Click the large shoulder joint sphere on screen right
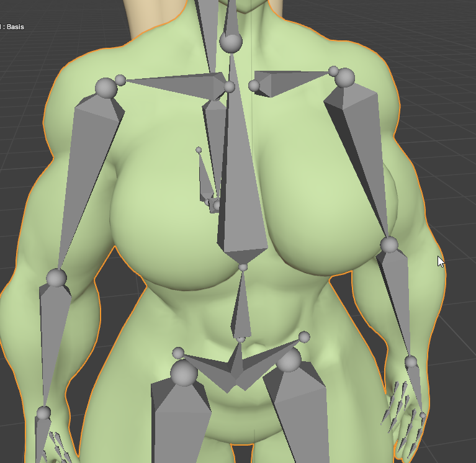 tap(345, 78)
